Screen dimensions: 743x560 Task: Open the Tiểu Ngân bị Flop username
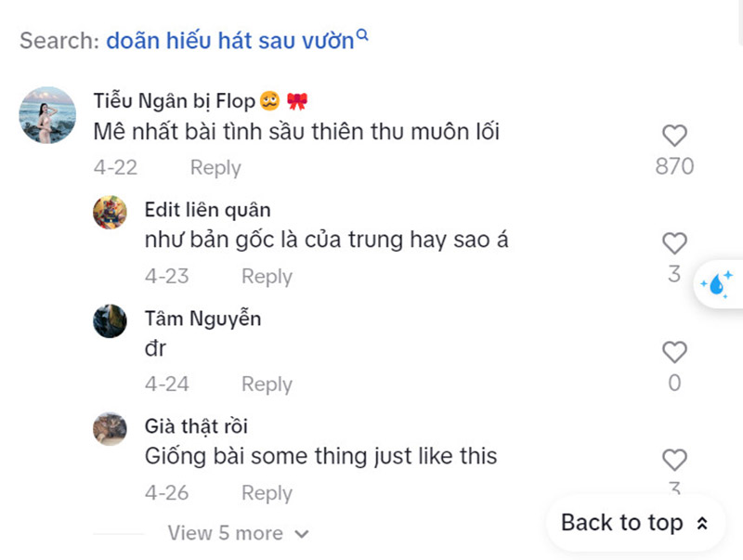174,101
